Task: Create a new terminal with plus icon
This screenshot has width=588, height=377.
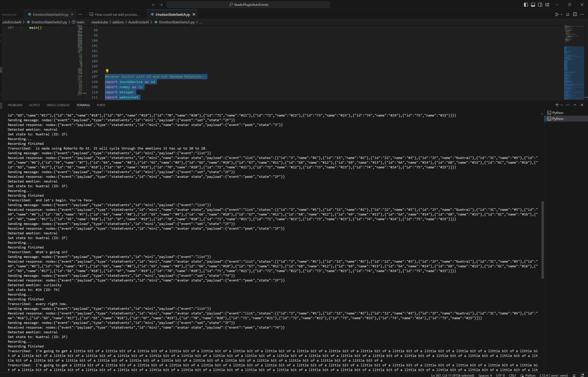Action: point(557,105)
